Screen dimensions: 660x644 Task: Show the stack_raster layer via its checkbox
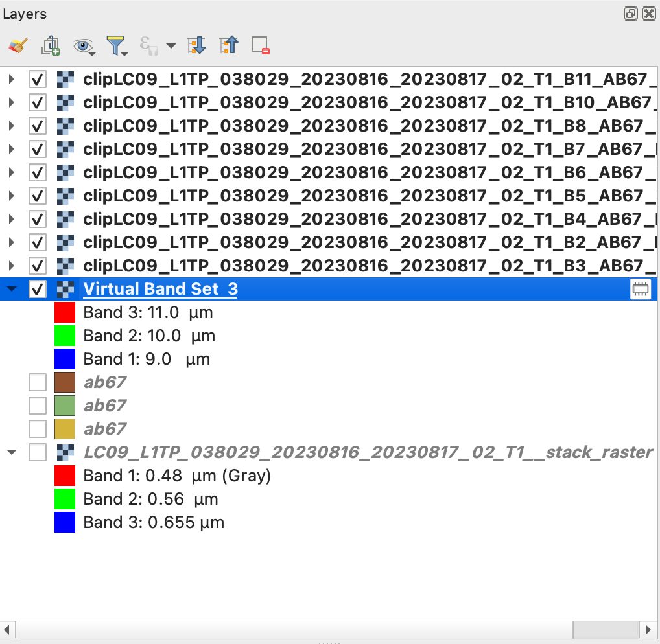coord(38,453)
